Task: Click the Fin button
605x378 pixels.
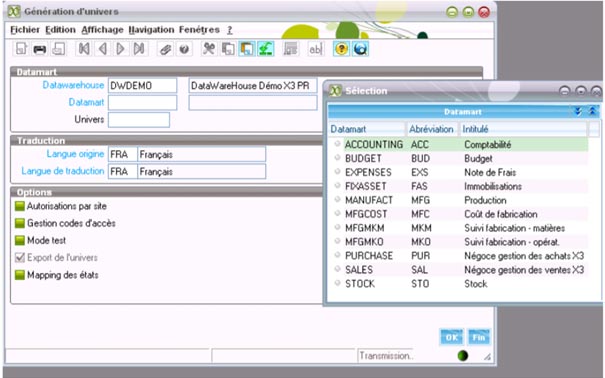Action: pyautogui.click(x=478, y=338)
